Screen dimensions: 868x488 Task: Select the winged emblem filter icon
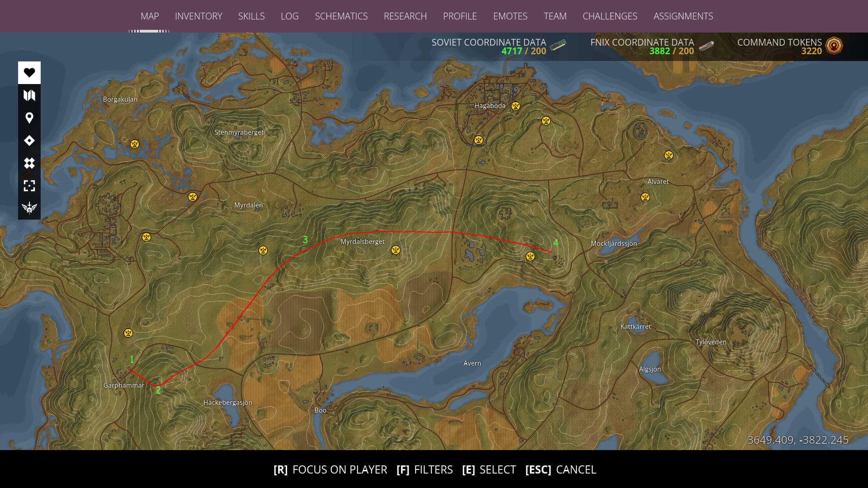[x=29, y=208]
